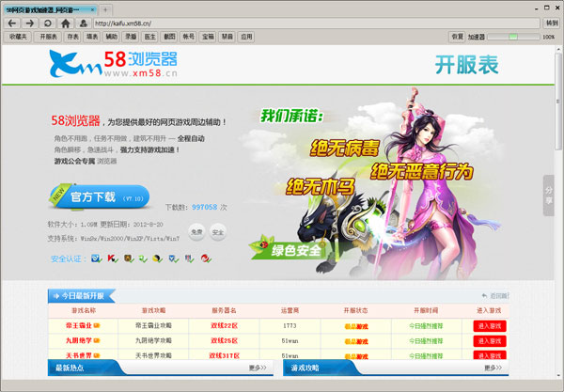The width and height of the screenshot is (564, 392).
Task: Click the 官方下载 download button
Action: [x=100, y=196]
